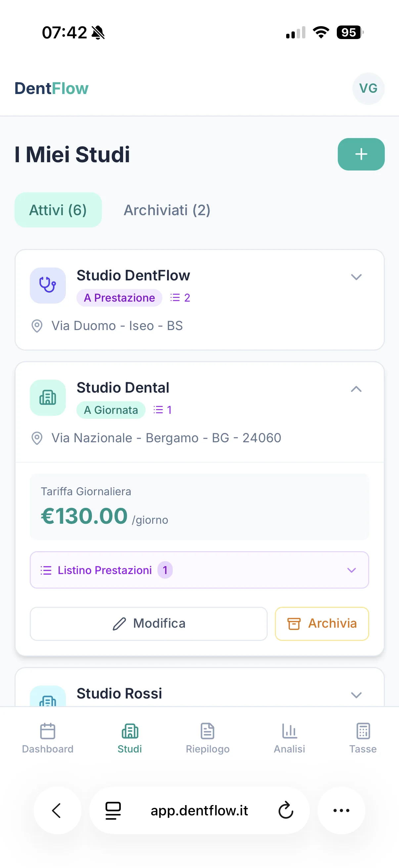Add a new studio with plus button

coord(361,154)
